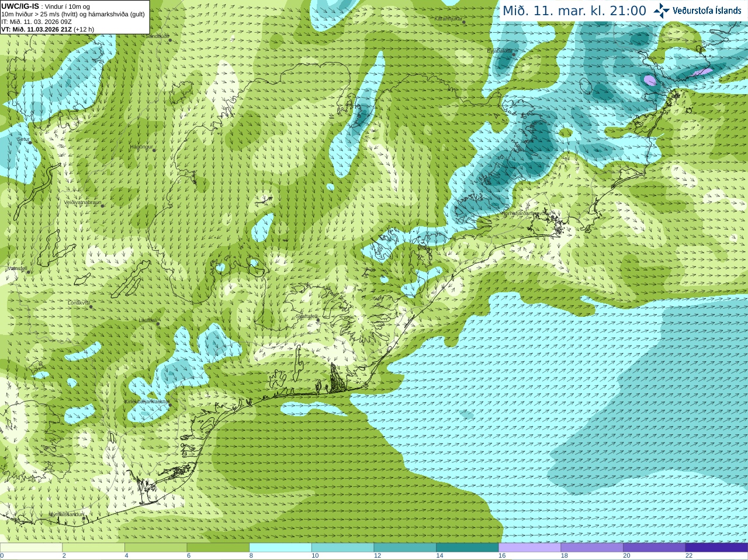Click the Veiðivatnahraun station label
748x560 pixels.
[x=82, y=203]
